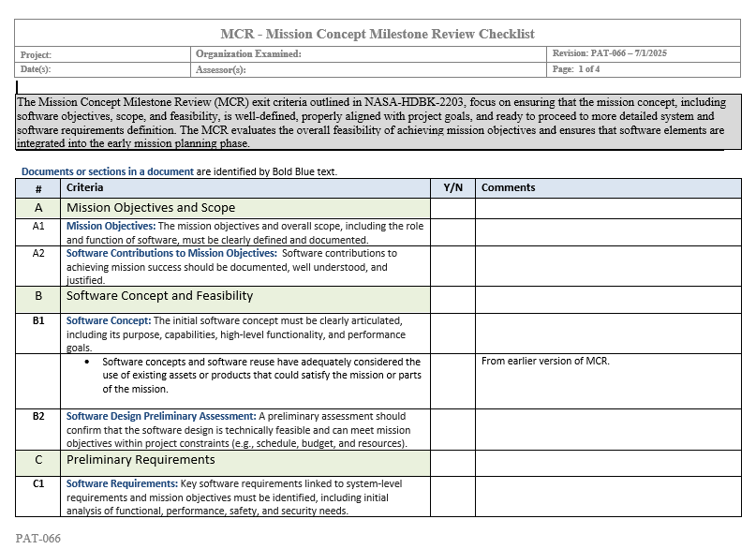The height and width of the screenshot is (549, 756).
Task: Select the Y/N cell for row A2
Action: (x=452, y=266)
